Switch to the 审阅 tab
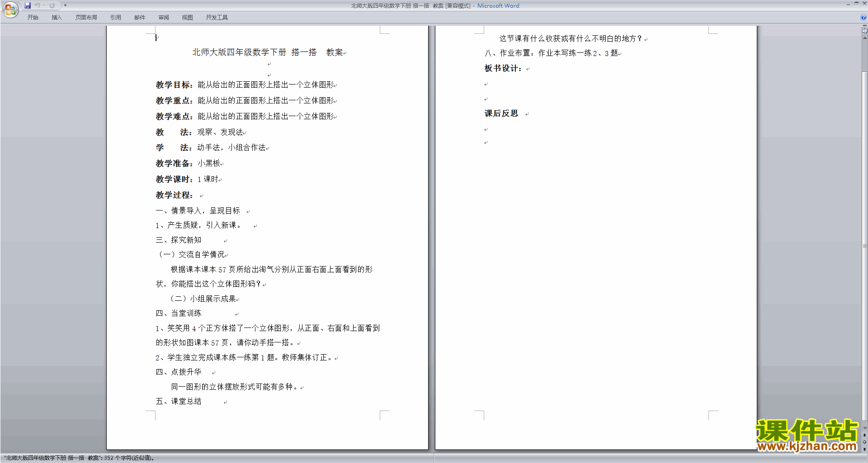The image size is (868, 463). 164,17
